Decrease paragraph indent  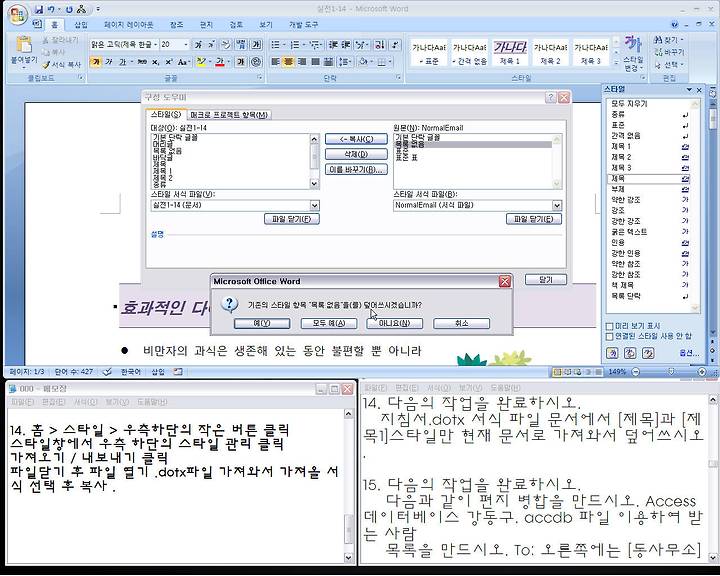pos(333,45)
